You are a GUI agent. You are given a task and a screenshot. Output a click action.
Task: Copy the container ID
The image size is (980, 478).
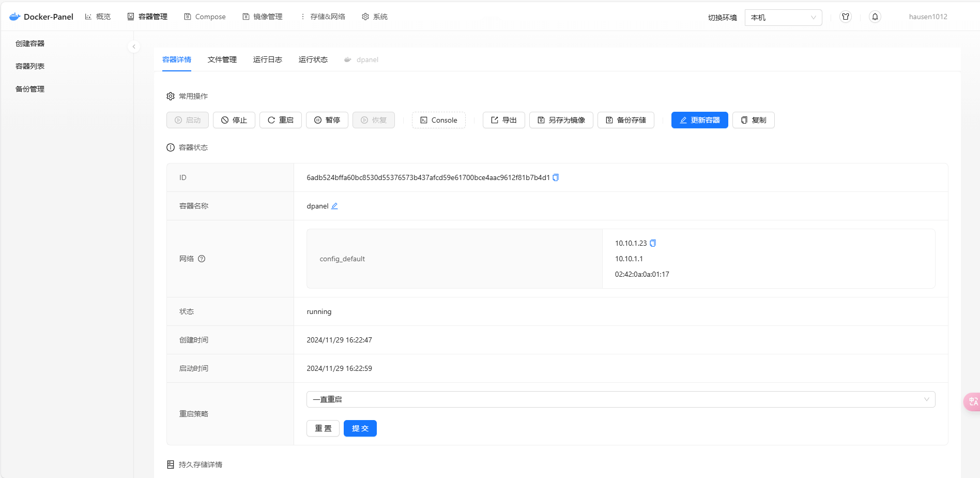click(556, 177)
